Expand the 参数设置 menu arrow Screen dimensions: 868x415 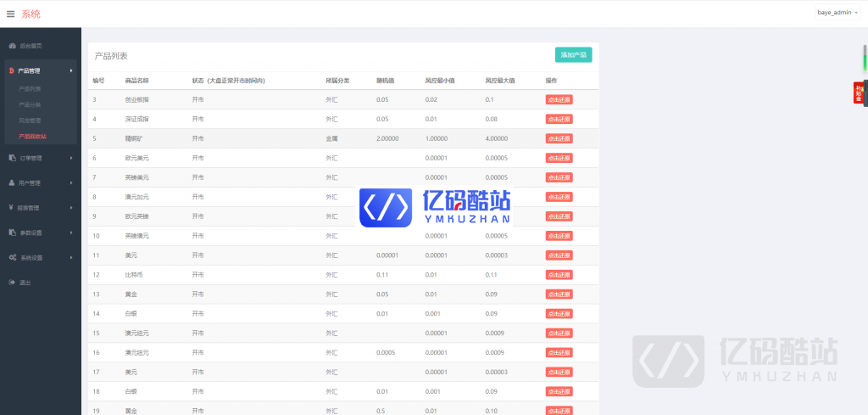71,233
